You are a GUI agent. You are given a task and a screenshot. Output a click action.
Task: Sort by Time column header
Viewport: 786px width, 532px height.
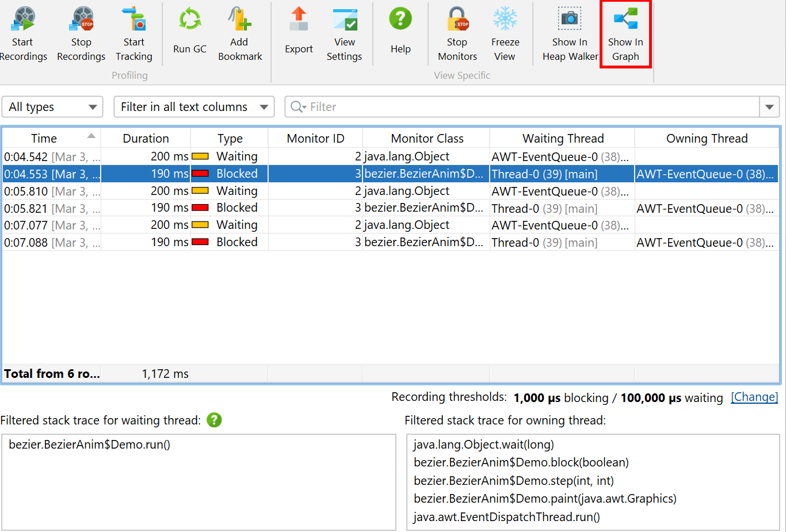coord(52,139)
